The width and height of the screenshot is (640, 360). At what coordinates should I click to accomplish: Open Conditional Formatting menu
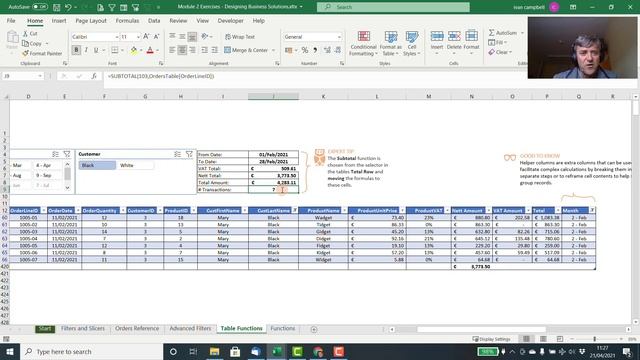[363, 43]
